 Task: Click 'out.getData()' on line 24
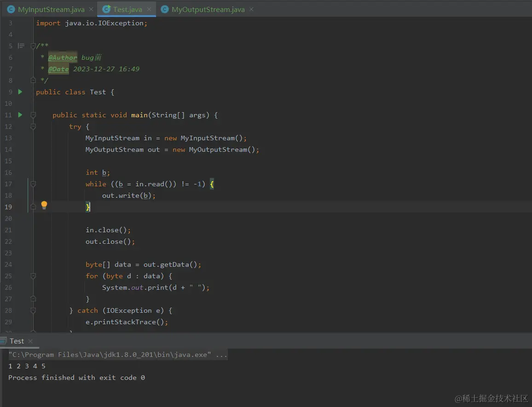click(x=170, y=264)
